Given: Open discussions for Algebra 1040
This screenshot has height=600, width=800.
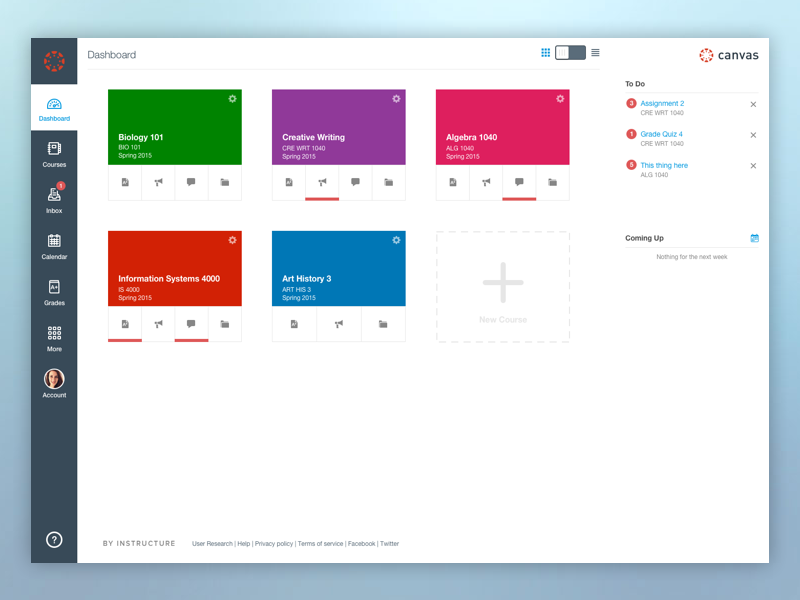Looking at the screenshot, I should click(x=518, y=183).
